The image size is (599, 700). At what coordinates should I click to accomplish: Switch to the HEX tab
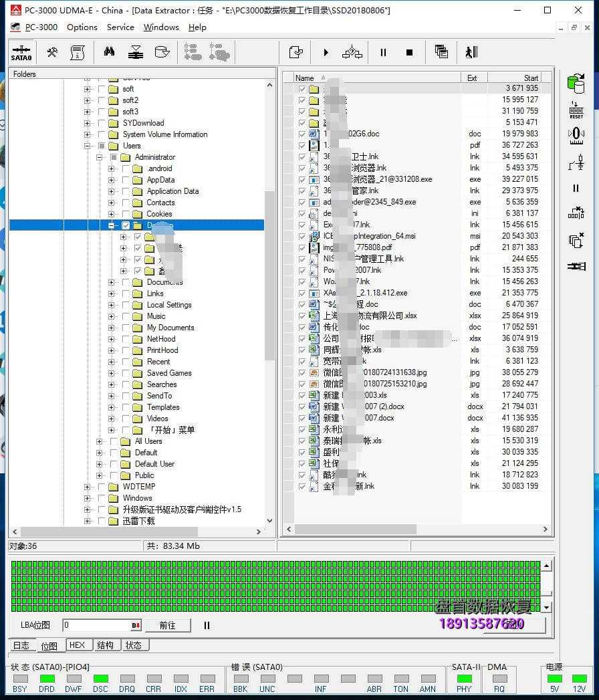click(77, 645)
